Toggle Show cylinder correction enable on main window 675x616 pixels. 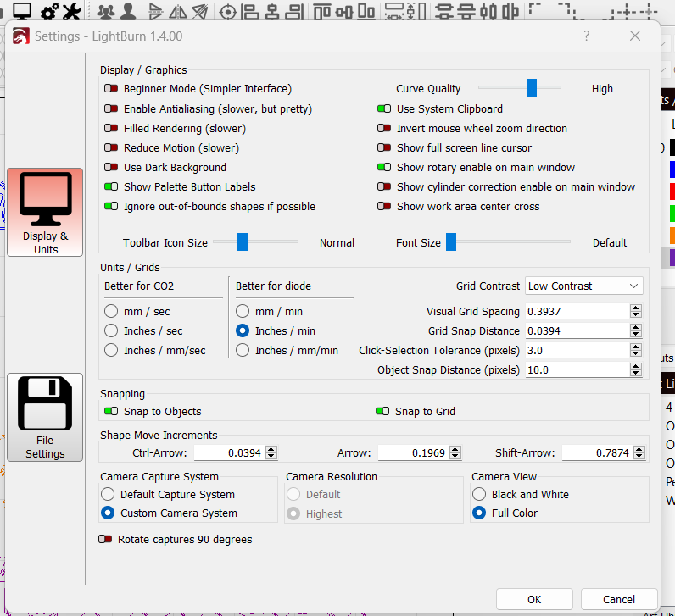point(384,186)
